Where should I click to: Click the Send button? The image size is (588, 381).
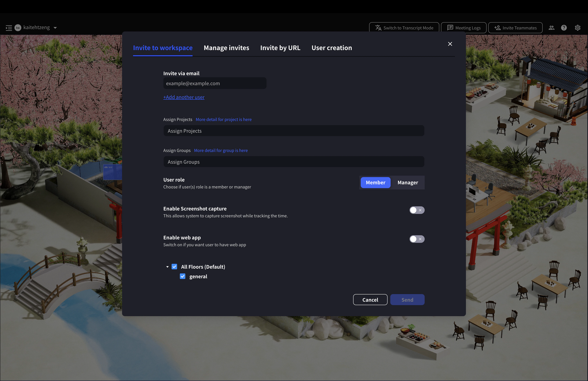point(407,300)
